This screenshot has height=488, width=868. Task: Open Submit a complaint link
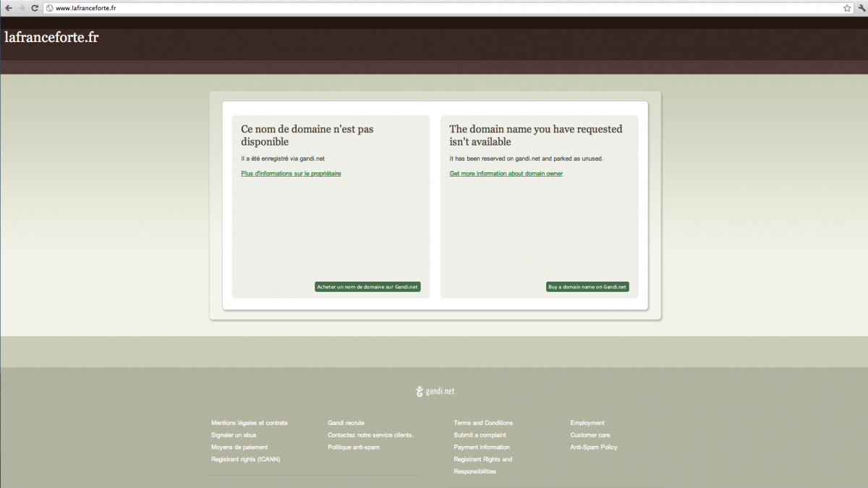(x=480, y=435)
